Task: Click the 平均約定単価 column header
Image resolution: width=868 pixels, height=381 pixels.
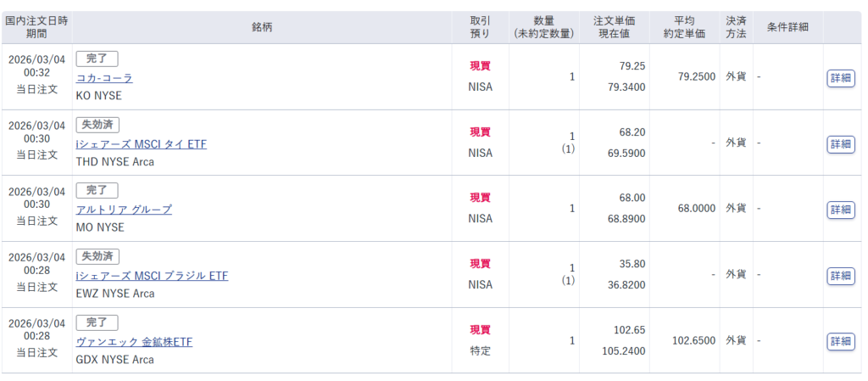Action: [x=684, y=27]
